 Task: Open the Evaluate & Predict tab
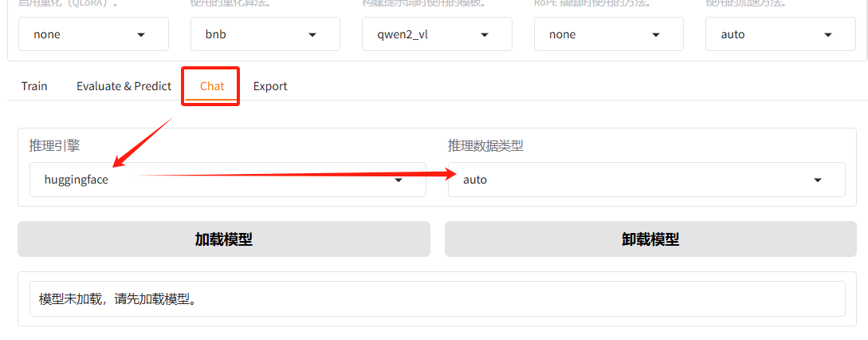pyautogui.click(x=124, y=86)
